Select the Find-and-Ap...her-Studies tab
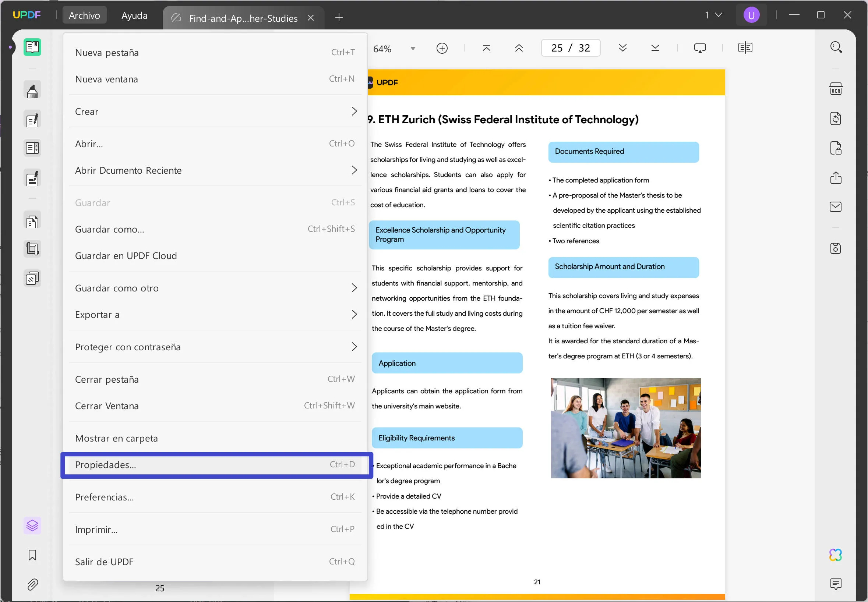This screenshot has width=868, height=602. pyautogui.click(x=243, y=18)
